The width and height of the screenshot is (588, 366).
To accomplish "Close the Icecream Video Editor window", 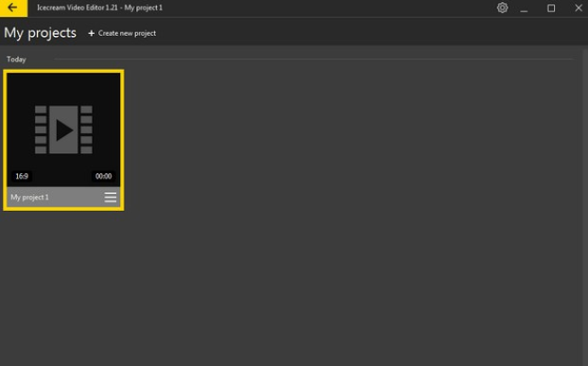I will coord(579,8).
